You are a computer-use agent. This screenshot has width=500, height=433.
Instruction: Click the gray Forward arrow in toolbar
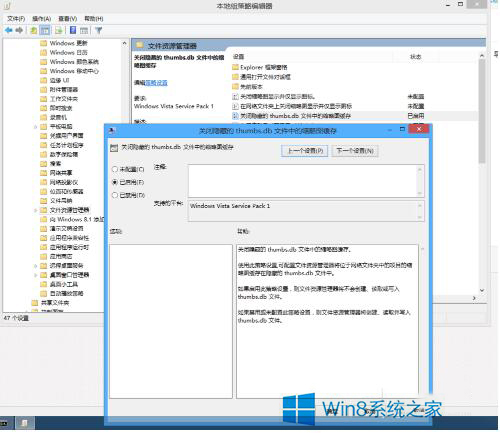point(19,31)
